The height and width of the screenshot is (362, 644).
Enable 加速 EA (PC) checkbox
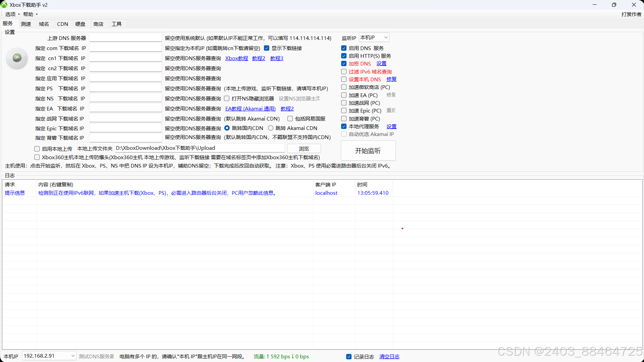pos(344,95)
